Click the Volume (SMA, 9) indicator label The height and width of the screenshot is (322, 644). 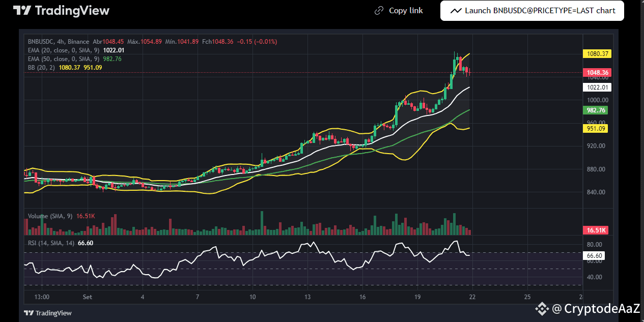tap(51, 216)
